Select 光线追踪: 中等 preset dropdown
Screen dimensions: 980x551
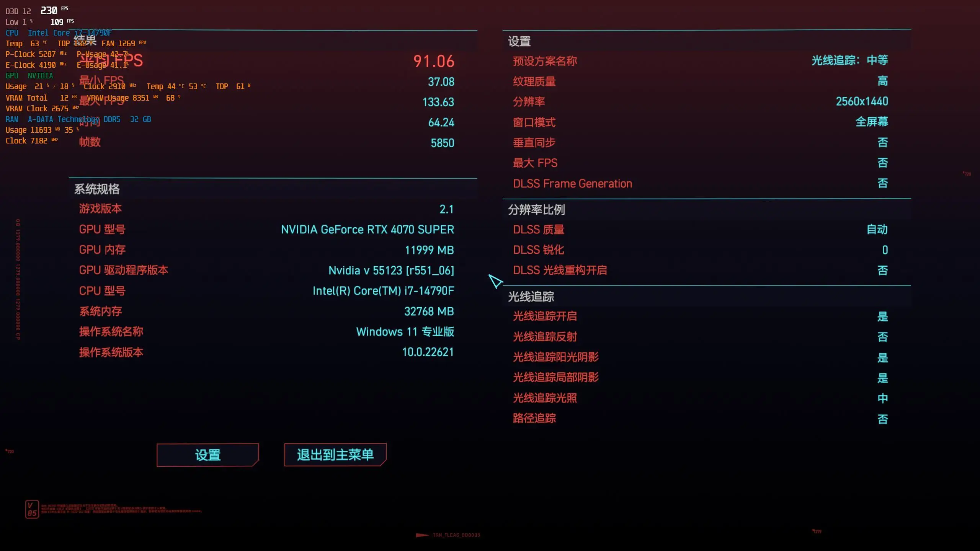tap(850, 60)
